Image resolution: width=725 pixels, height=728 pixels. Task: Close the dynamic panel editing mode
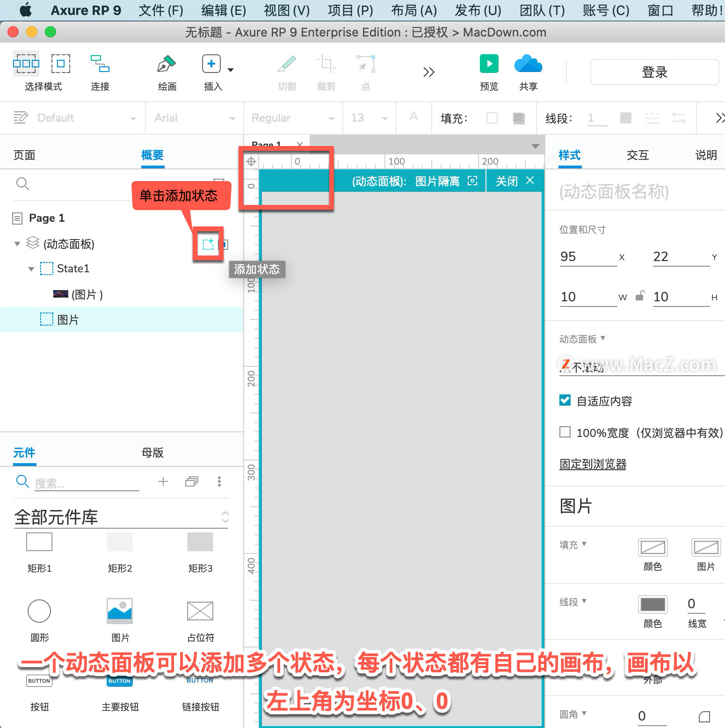tap(515, 181)
